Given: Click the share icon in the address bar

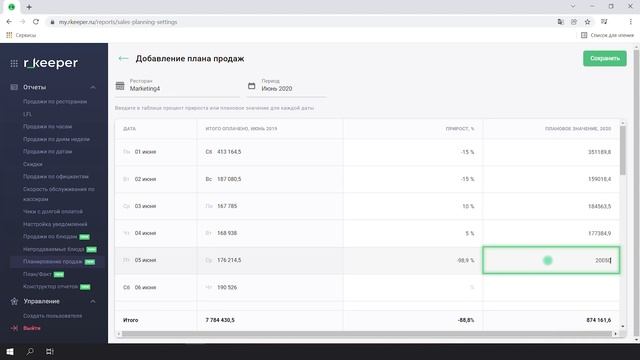Looking at the screenshot, I should (574, 22).
